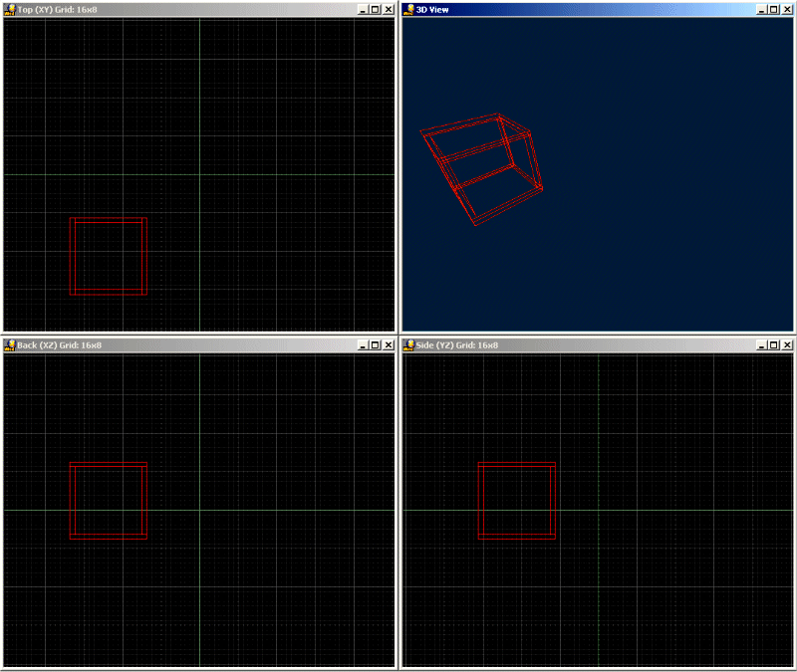The width and height of the screenshot is (797, 672).
Task: Close the Side (YZ) viewport window
Action: [787, 344]
